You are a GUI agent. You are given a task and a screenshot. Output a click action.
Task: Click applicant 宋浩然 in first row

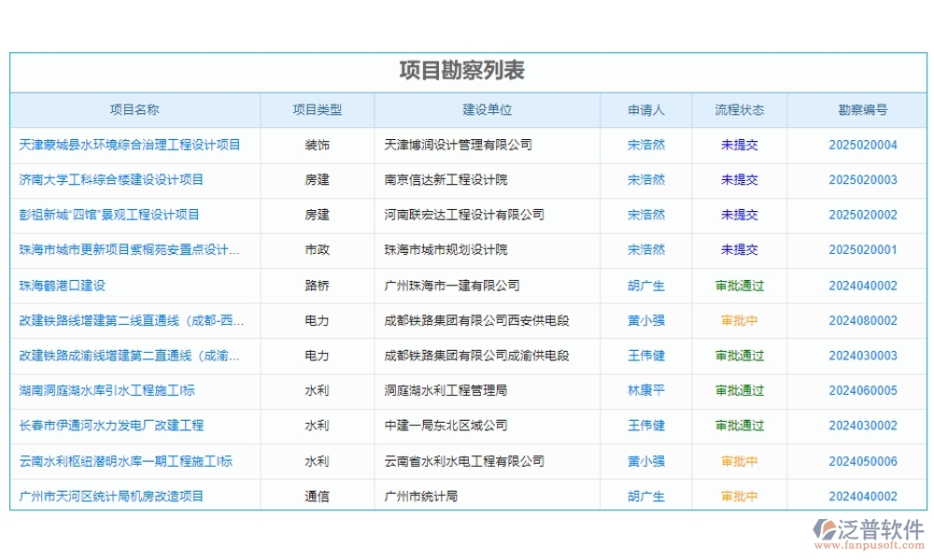645,145
